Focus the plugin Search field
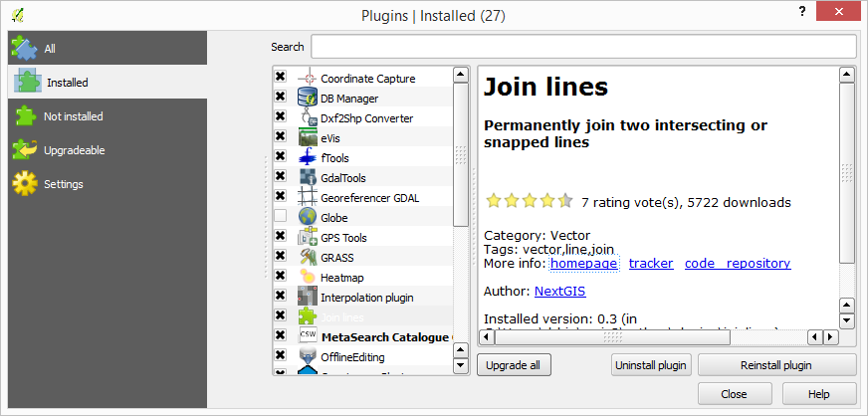The width and height of the screenshot is (868, 416). (x=583, y=47)
